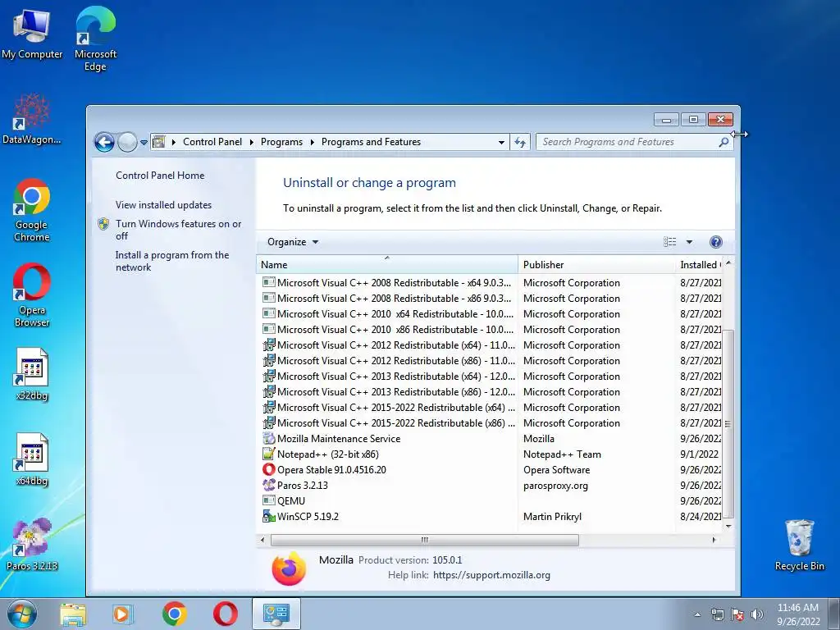Select Control Panel in the breadcrumb
The image size is (840, 630).
(x=212, y=142)
